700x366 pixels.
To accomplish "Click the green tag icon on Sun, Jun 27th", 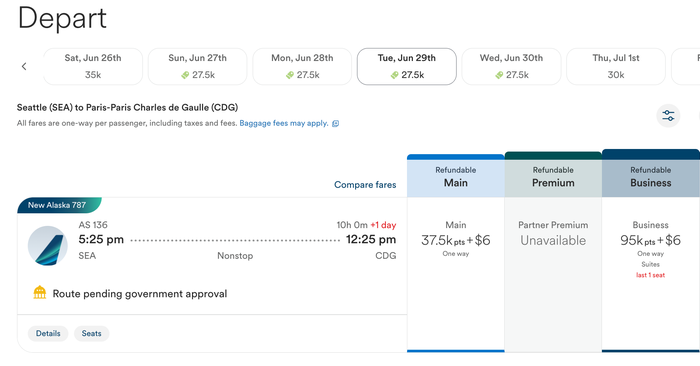I will pos(185,75).
